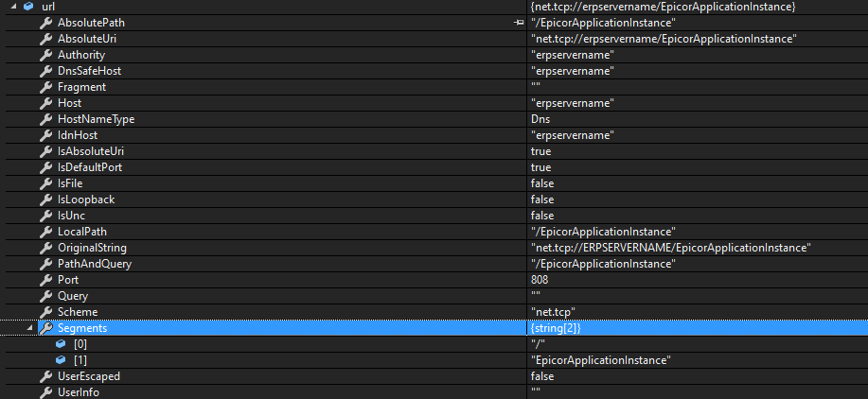Click the Scheme value "net.tcp"

(553, 312)
